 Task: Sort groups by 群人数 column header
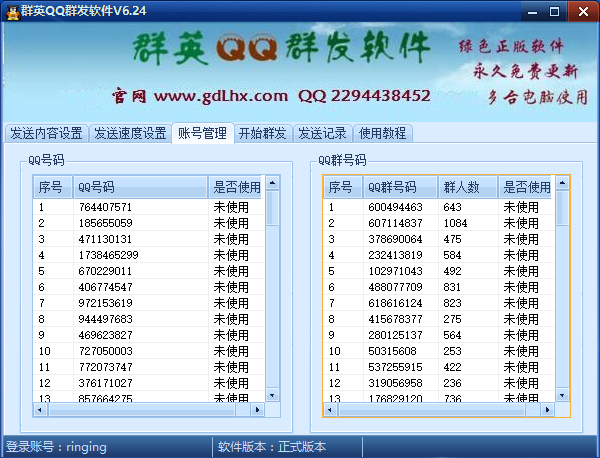pos(468,187)
